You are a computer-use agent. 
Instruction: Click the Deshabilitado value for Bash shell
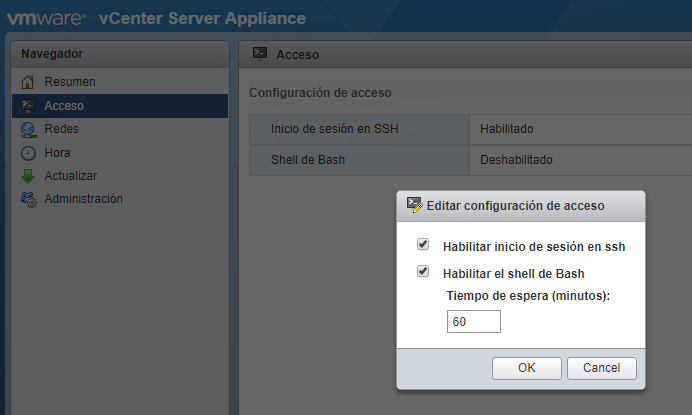pos(516,160)
